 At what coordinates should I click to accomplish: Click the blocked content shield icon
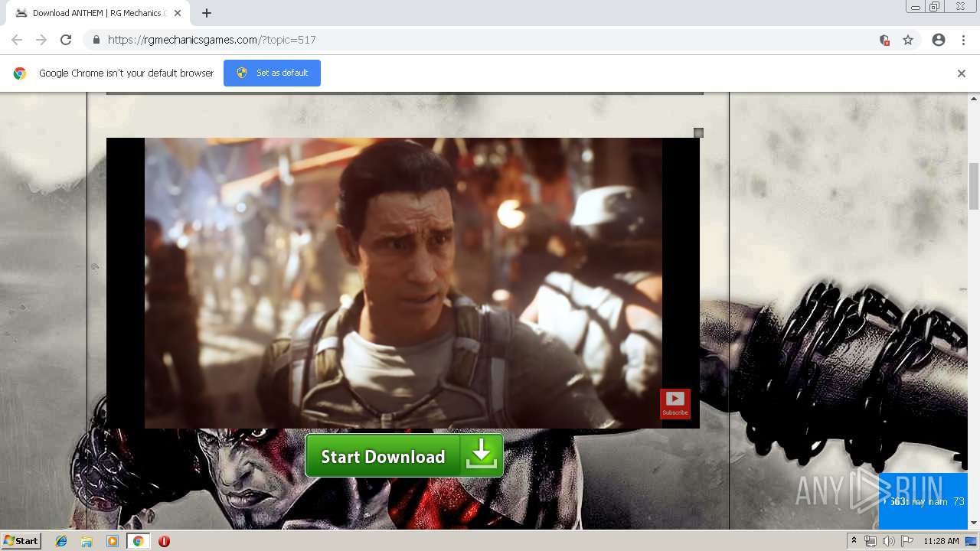coord(884,40)
